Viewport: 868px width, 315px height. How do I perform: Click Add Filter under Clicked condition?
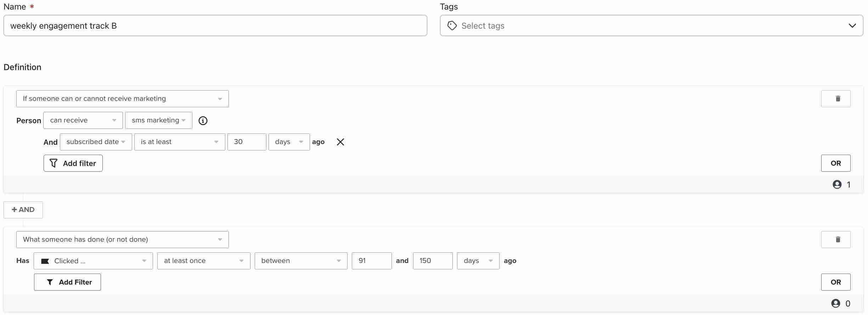click(67, 282)
